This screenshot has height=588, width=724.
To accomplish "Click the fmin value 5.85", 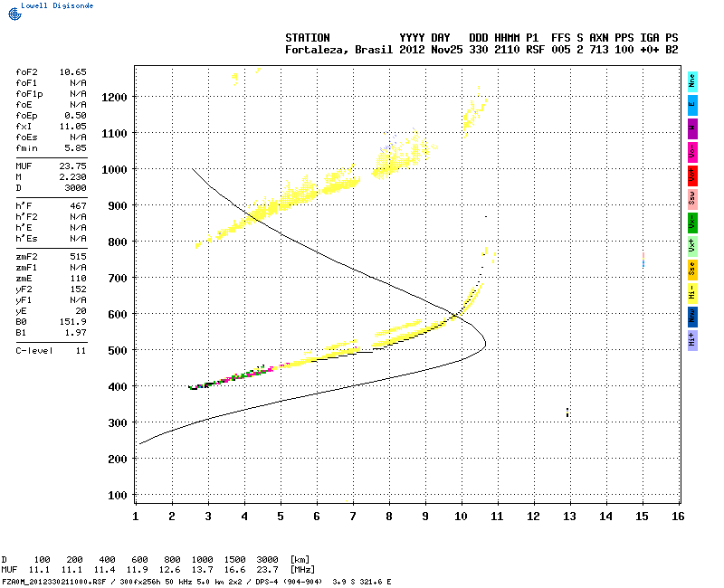I will pyautogui.click(x=75, y=148).
